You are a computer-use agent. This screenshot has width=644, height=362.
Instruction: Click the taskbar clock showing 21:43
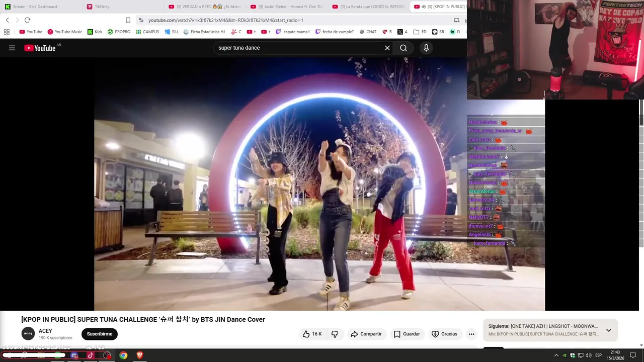615,355
